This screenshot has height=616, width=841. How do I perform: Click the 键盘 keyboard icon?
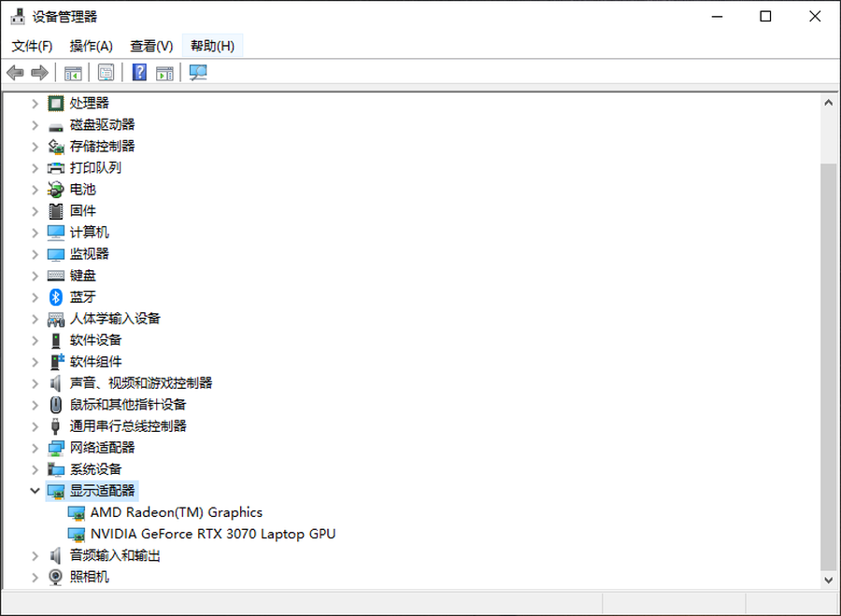[56, 275]
